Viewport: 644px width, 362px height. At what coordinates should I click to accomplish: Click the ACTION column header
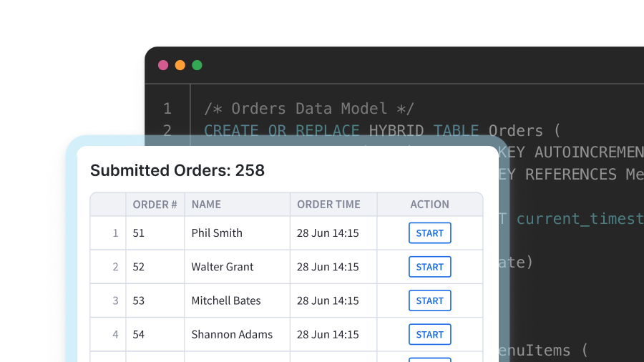pos(429,205)
